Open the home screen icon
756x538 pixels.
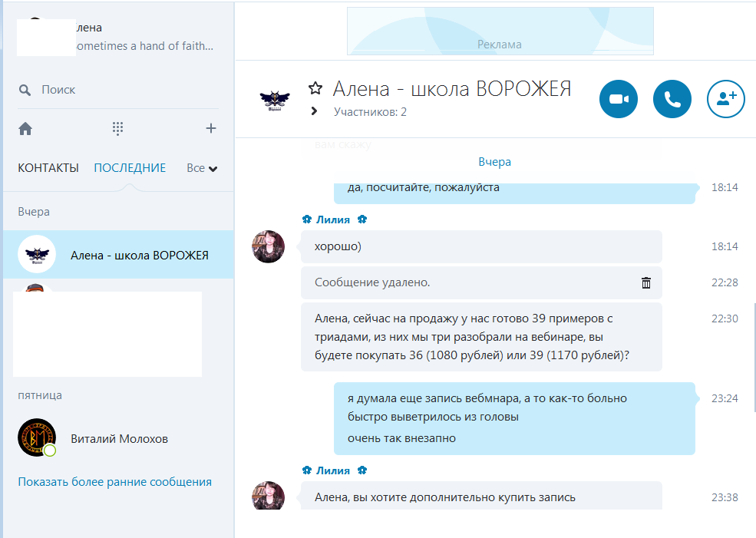pyautogui.click(x=25, y=129)
